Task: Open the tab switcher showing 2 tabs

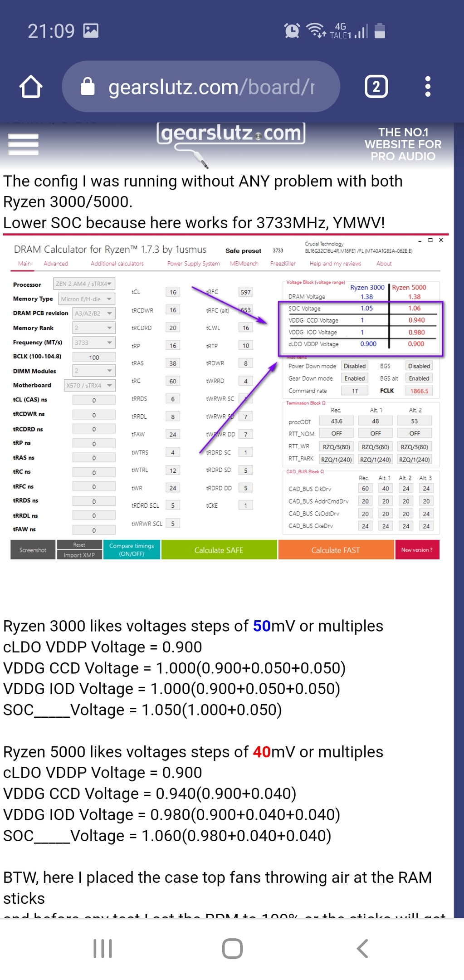Action: coord(376,86)
